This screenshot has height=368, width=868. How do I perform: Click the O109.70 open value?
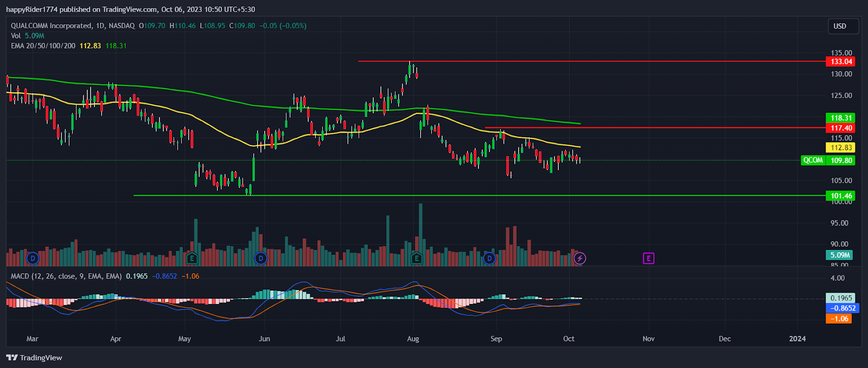(x=152, y=25)
